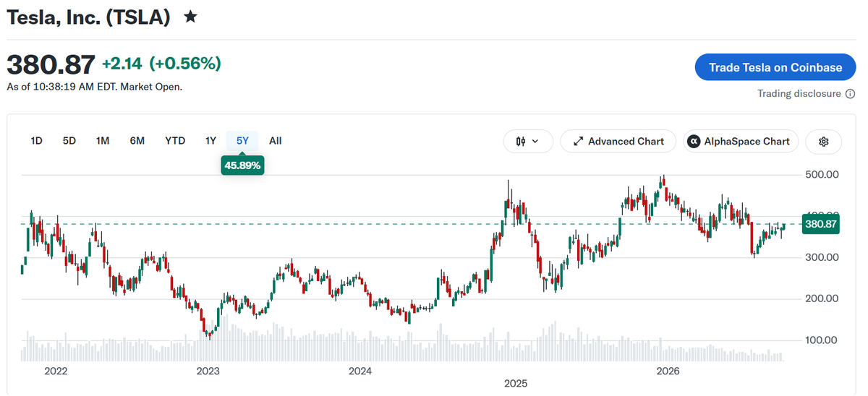The width and height of the screenshot is (868, 396).
Task: Click the 500.00 price axis label
Action: (822, 175)
